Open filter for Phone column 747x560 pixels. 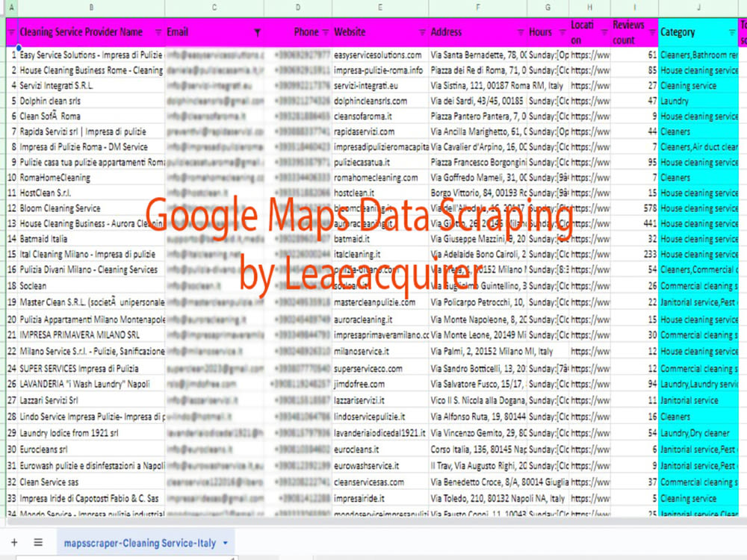tap(326, 32)
